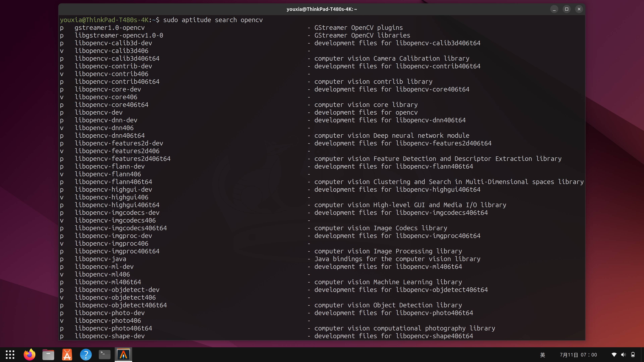644x362 pixels.
Task: Click the package name libopencv-objdetect406t64
Action: (x=121, y=305)
